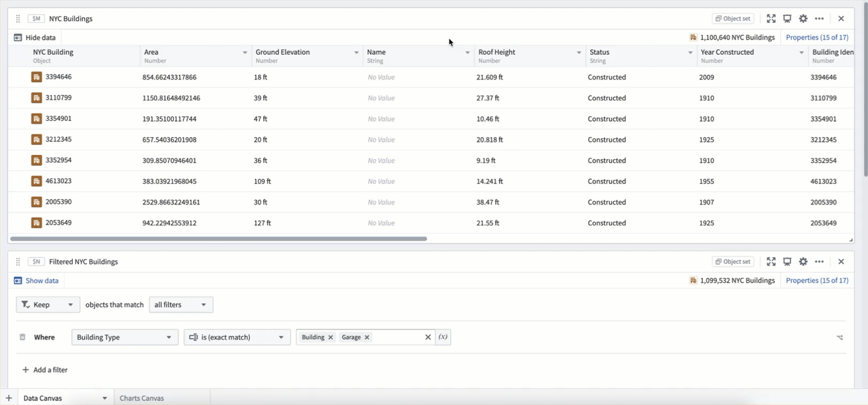The width and height of the screenshot is (868, 405).
Task: Show data in Filtered NYC Buildings panel
Action: pos(36,281)
